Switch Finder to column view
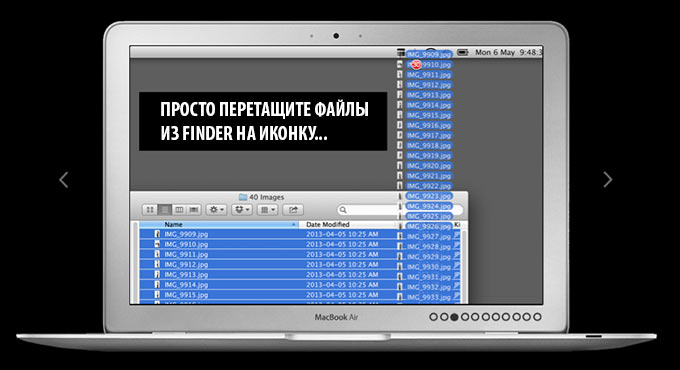The width and height of the screenshot is (680, 370). (179, 210)
